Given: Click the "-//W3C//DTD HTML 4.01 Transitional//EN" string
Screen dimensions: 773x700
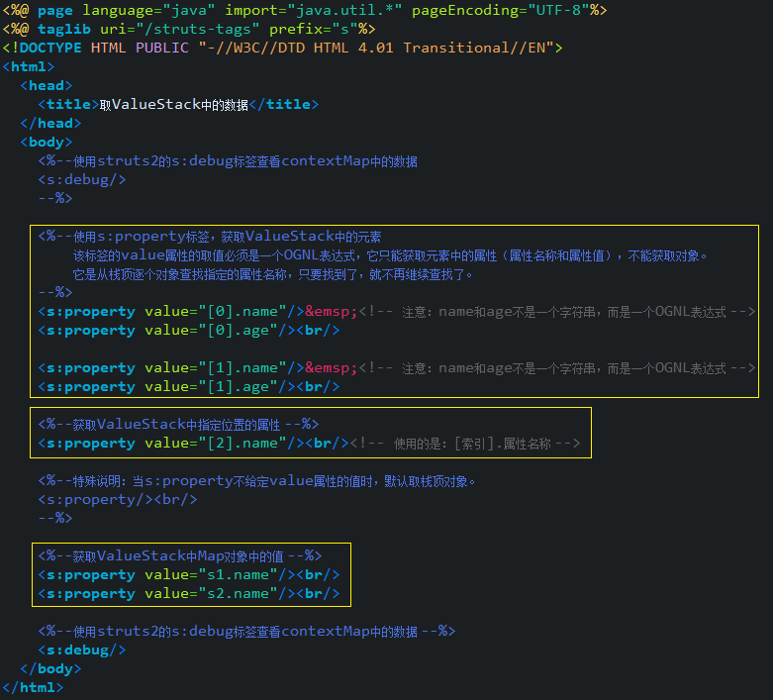Looking at the screenshot, I should pos(376,48).
